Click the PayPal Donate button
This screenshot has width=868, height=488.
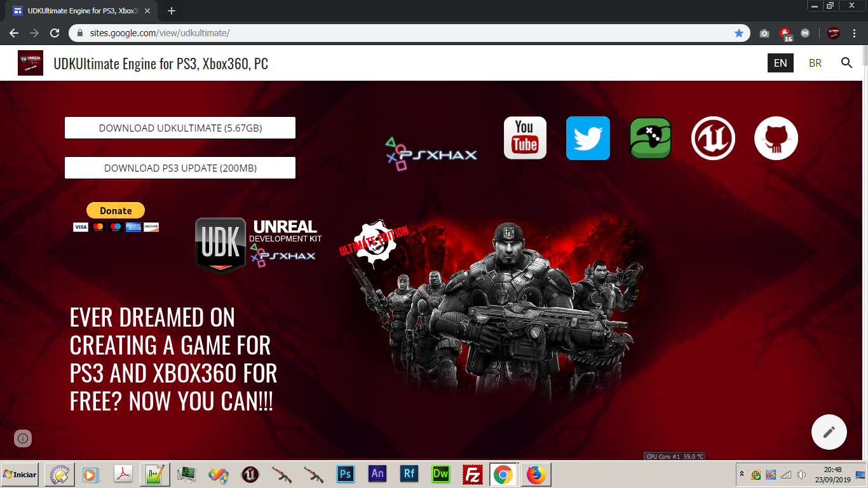coord(116,210)
